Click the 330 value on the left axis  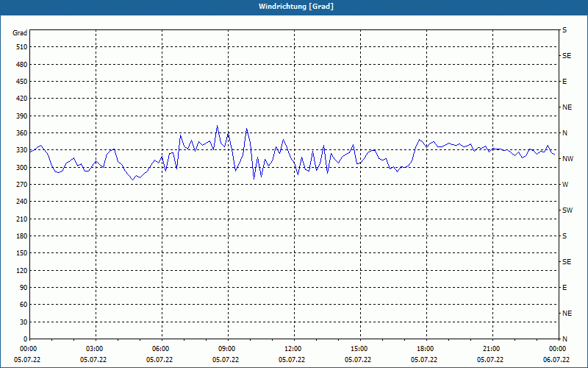[22, 150]
